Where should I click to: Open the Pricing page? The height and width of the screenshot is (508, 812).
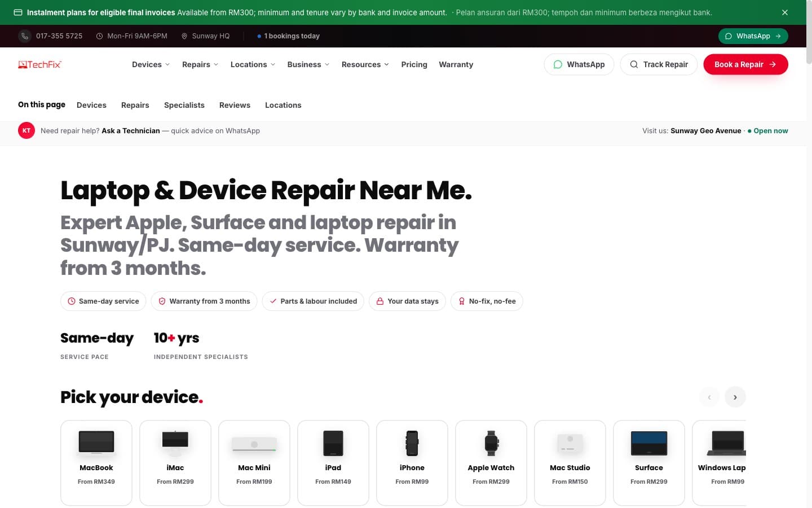click(x=414, y=64)
